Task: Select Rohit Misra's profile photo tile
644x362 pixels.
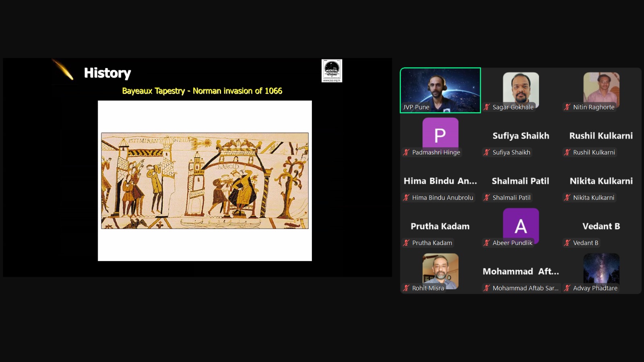Action: coord(440,271)
